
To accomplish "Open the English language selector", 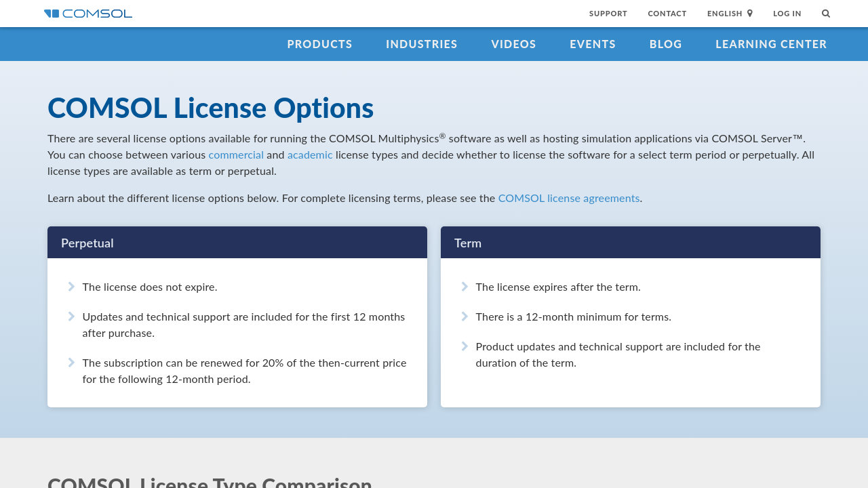I will tap(724, 14).
